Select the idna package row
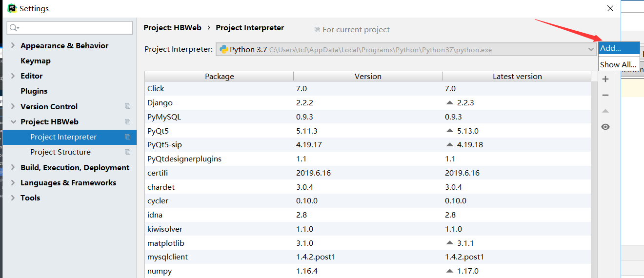 pos(368,215)
